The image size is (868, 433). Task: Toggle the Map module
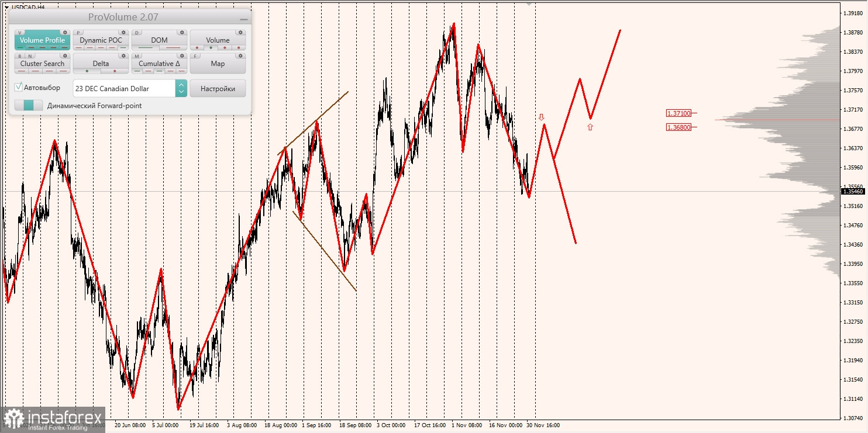[x=218, y=64]
